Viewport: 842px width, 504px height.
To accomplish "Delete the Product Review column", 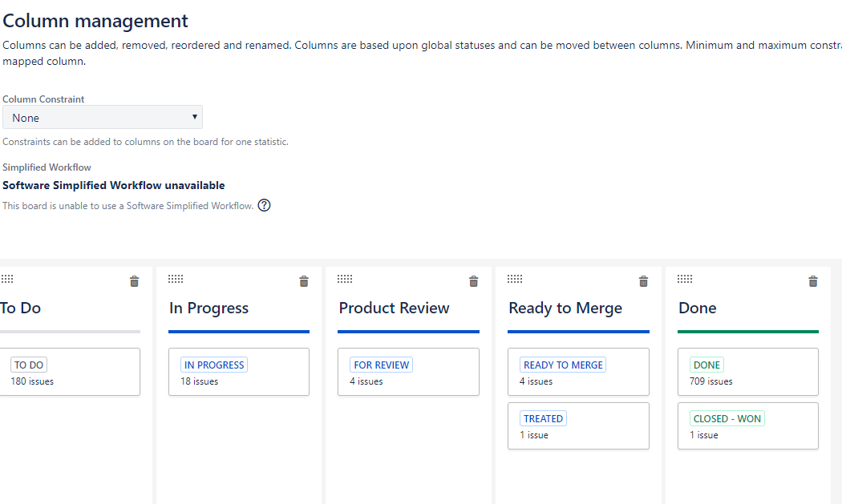I will 474,281.
